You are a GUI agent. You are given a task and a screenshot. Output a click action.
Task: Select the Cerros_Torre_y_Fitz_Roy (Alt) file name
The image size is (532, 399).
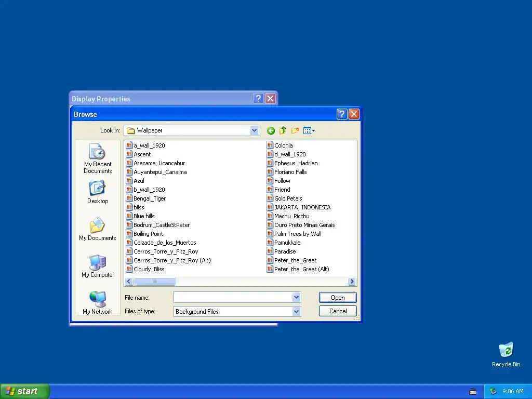[x=172, y=260]
